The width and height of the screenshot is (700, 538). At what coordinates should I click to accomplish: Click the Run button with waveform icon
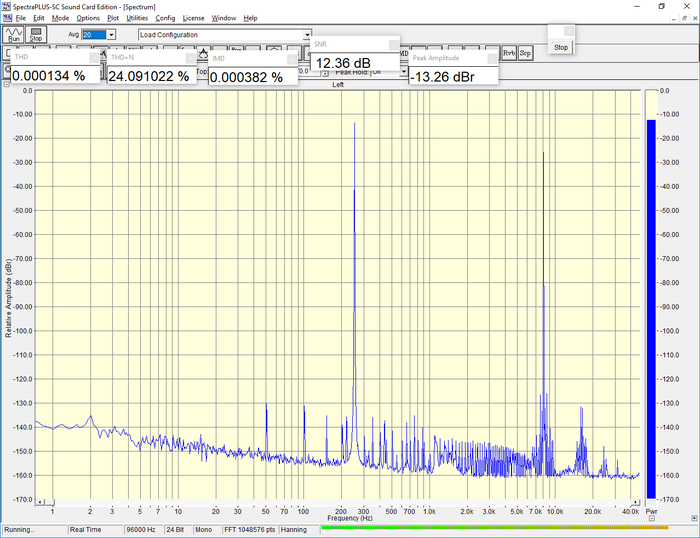[13, 36]
